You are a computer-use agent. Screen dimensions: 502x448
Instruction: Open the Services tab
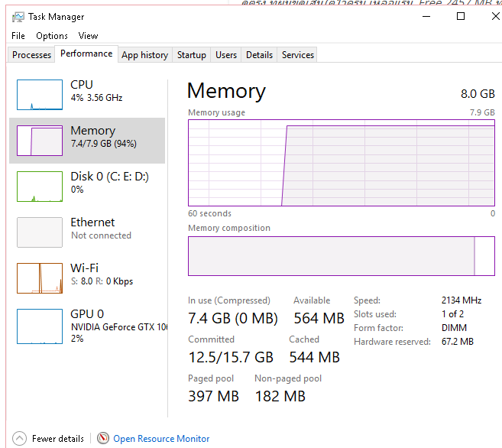(298, 54)
